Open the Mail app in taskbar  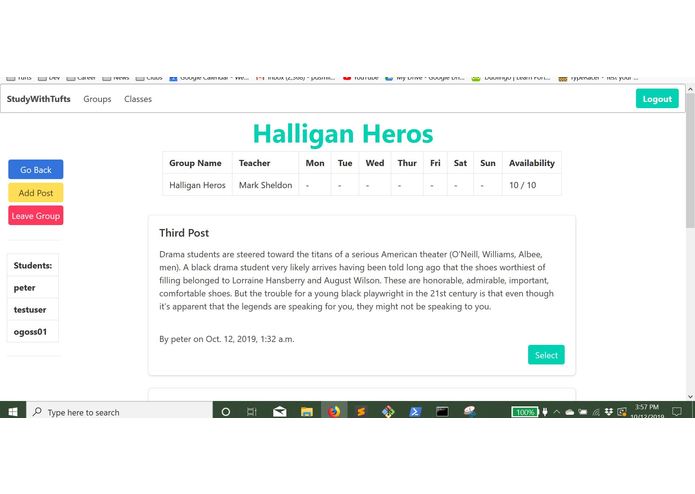click(279, 412)
